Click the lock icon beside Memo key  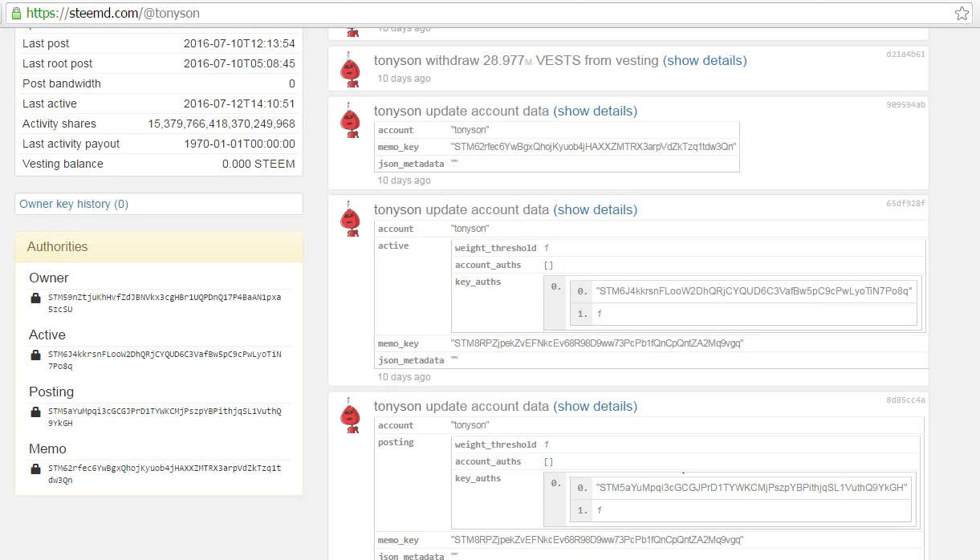pyautogui.click(x=35, y=469)
